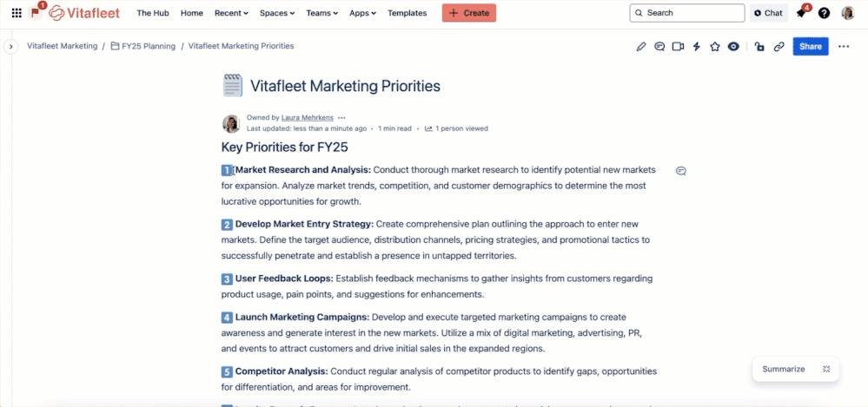Click into the Search field

click(687, 13)
